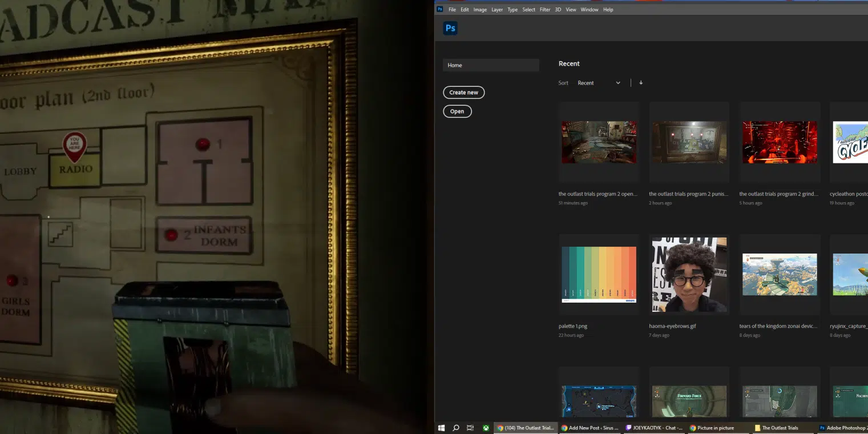Click the 'palette 1.png' file name
The height and width of the screenshot is (434, 868).
click(573, 326)
